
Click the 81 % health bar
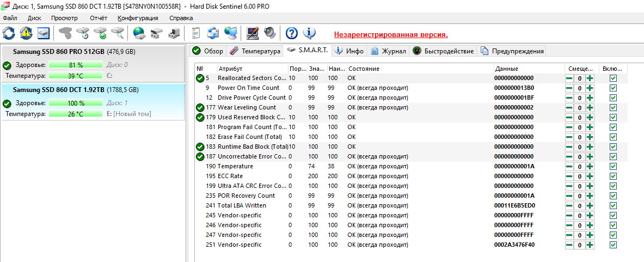coord(76,65)
